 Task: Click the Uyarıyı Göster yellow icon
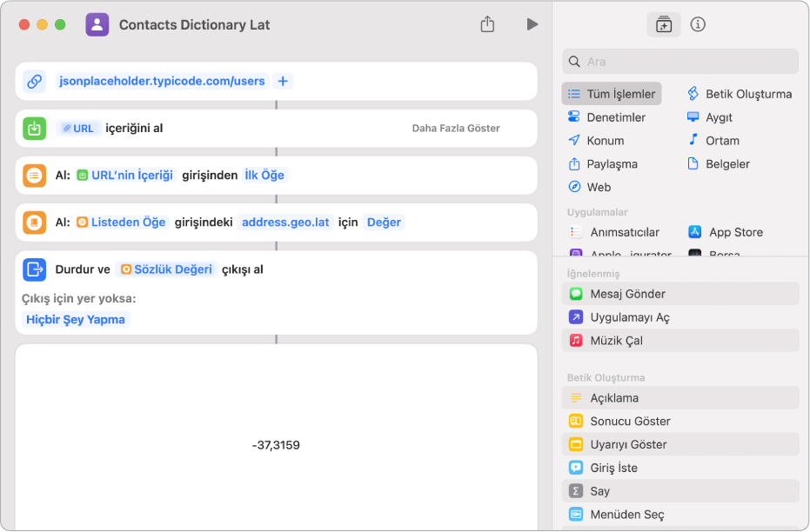coord(576,444)
